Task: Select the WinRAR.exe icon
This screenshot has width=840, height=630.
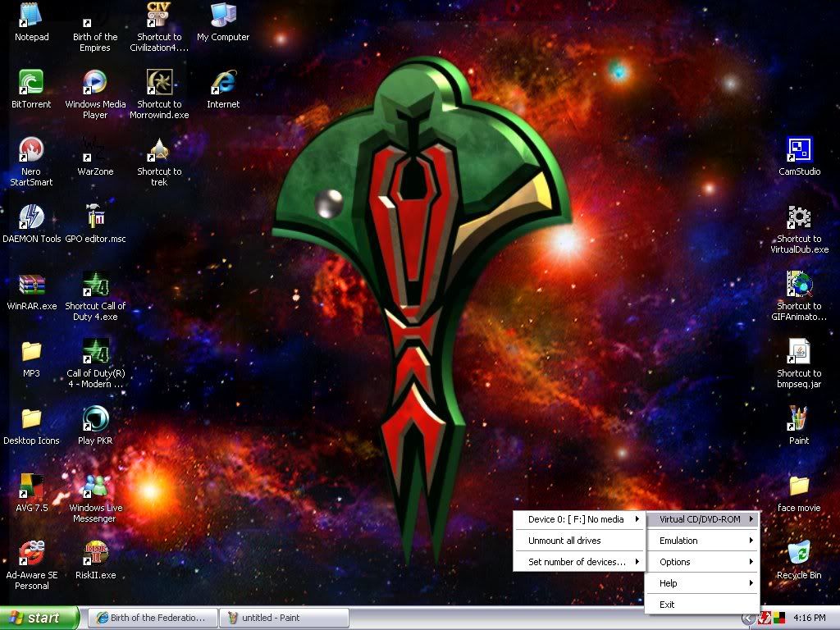Action: (31, 284)
